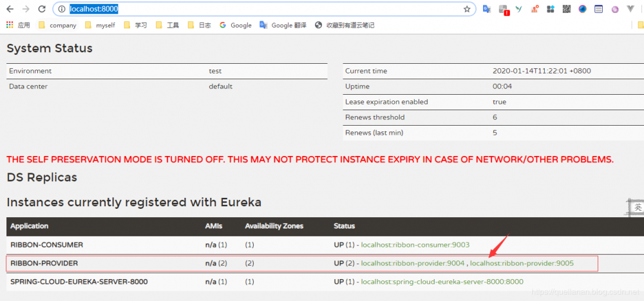
Task: Open the ribbon-provider:9005 instance link
Action: click(522, 263)
